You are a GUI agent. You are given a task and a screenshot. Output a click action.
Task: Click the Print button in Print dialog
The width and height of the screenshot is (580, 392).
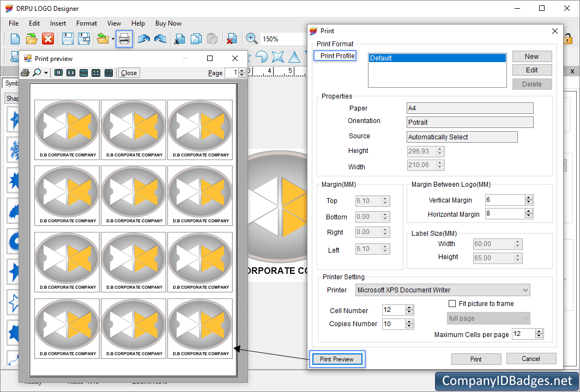pos(476,359)
